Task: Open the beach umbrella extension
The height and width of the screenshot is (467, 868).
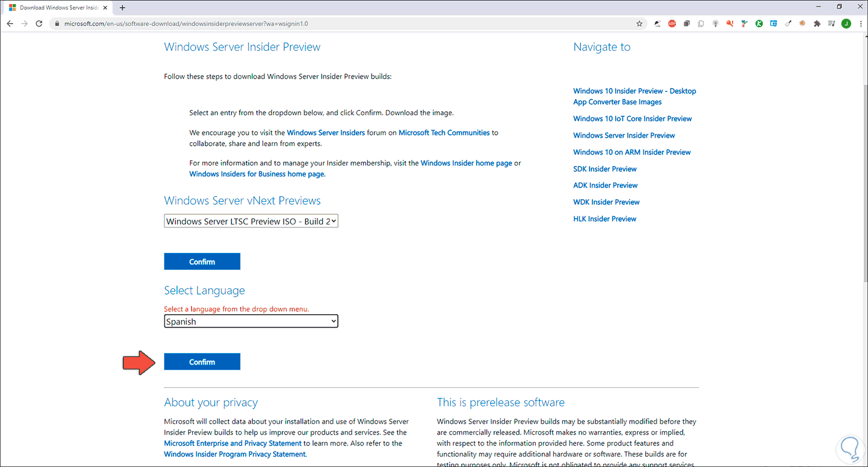Action: click(x=657, y=24)
